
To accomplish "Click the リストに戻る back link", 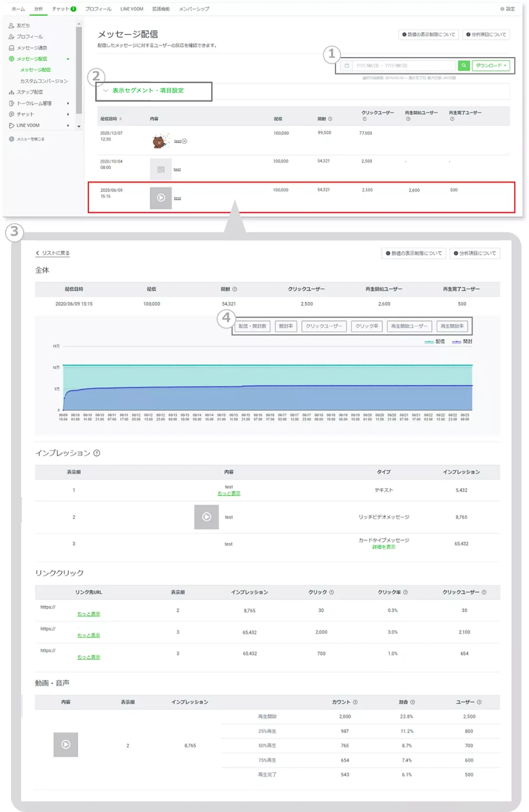I will [53, 253].
